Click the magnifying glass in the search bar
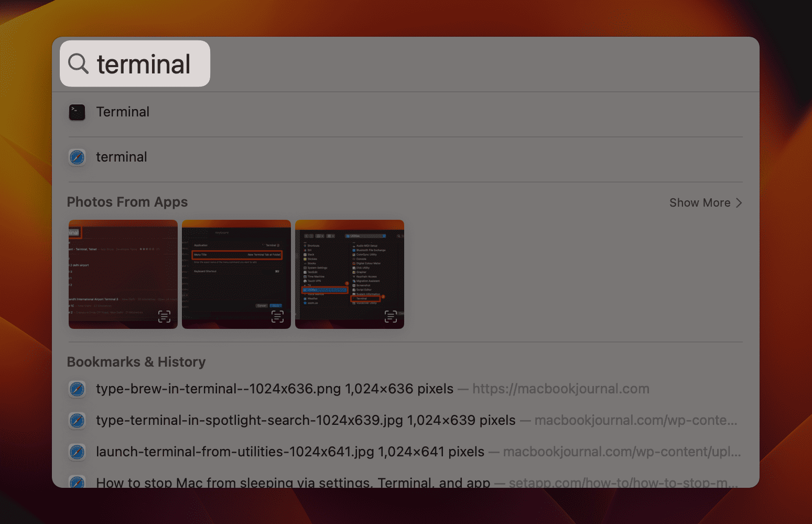812x524 pixels. click(78, 63)
